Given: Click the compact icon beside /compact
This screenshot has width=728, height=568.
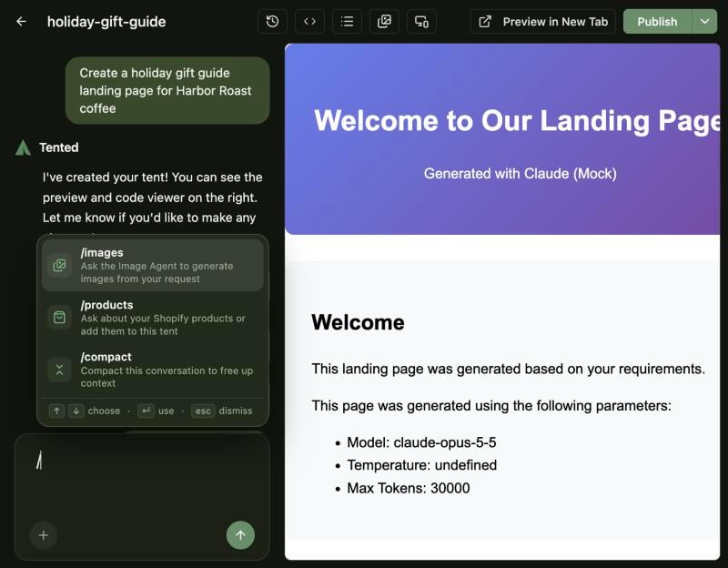Looking at the screenshot, I should coord(59,370).
